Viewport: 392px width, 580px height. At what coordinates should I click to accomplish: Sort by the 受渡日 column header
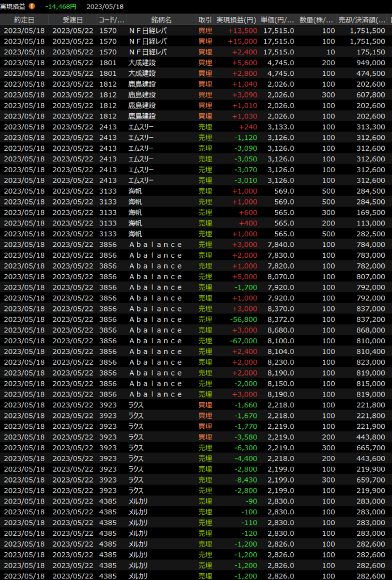[73, 20]
